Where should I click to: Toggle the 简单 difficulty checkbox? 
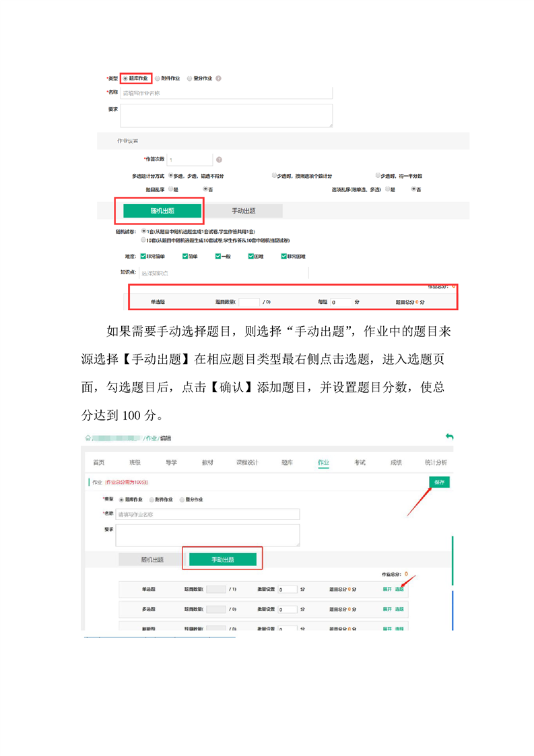[x=185, y=256]
